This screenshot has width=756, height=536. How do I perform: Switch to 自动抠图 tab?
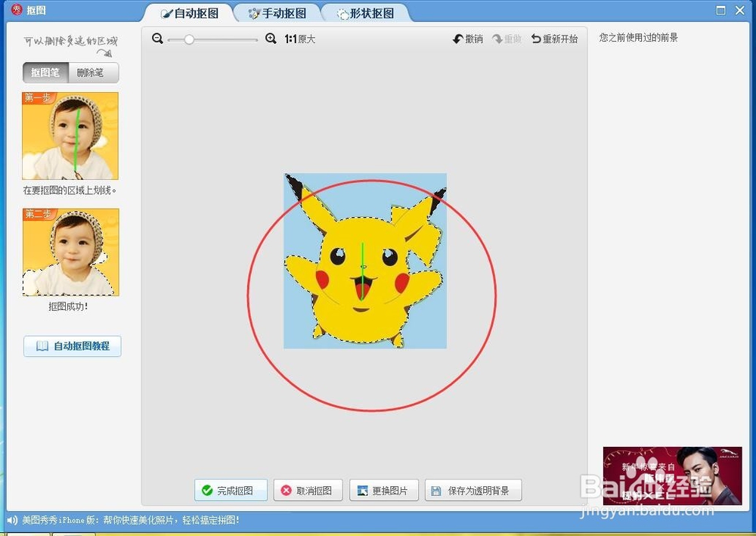tap(190, 14)
